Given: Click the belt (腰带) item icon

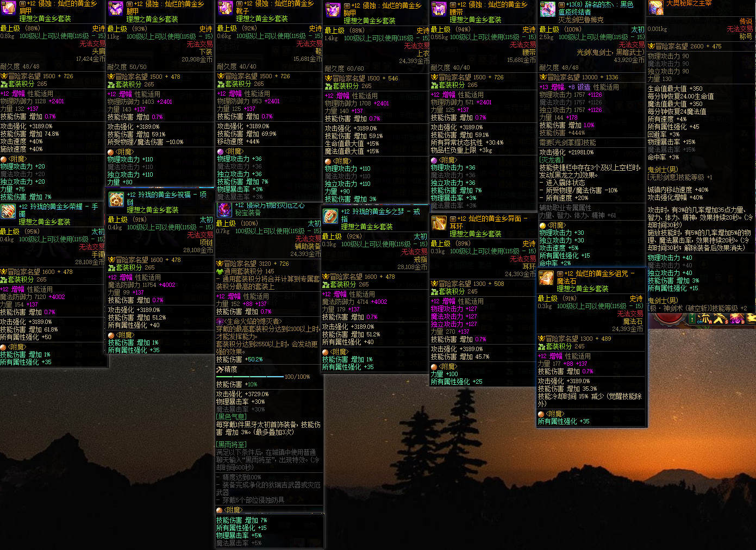Looking at the screenshot, I should pyautogui.click(x=439, y=9).
